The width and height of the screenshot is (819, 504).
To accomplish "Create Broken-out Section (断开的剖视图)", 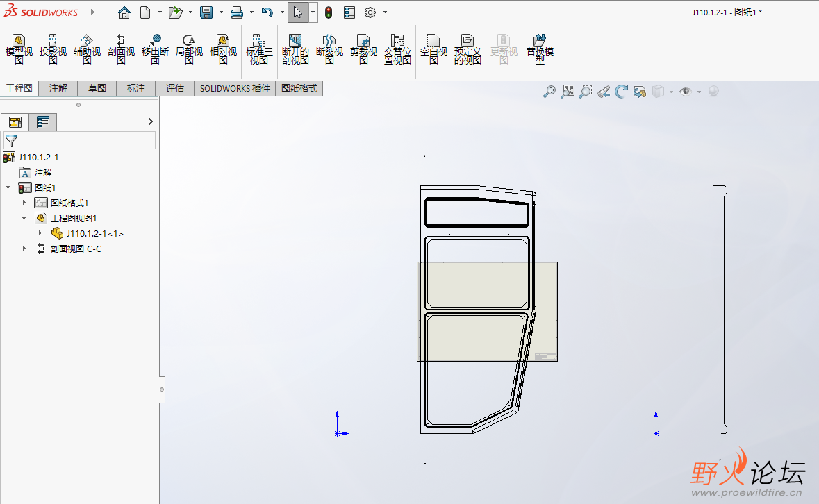I will (295, 49).
